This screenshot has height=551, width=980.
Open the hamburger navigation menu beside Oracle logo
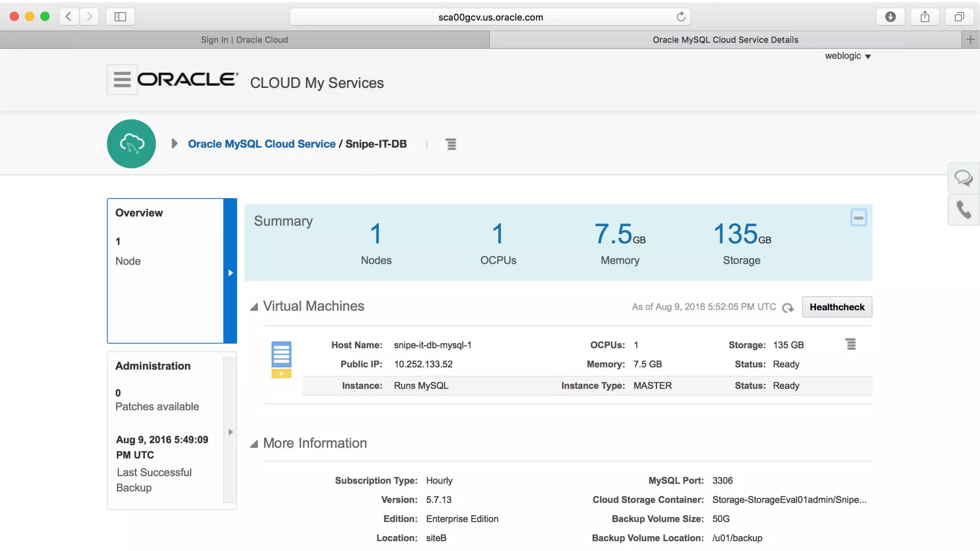click(x=122, y=79)
